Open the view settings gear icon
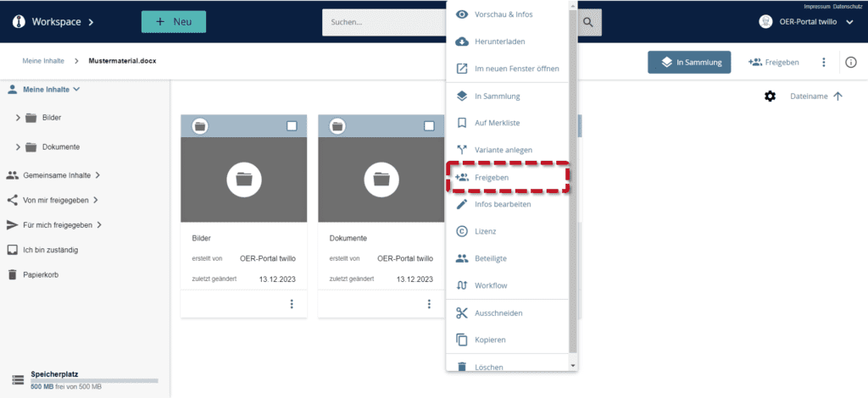This screenshot has height=398, width=868. point(770,97)
